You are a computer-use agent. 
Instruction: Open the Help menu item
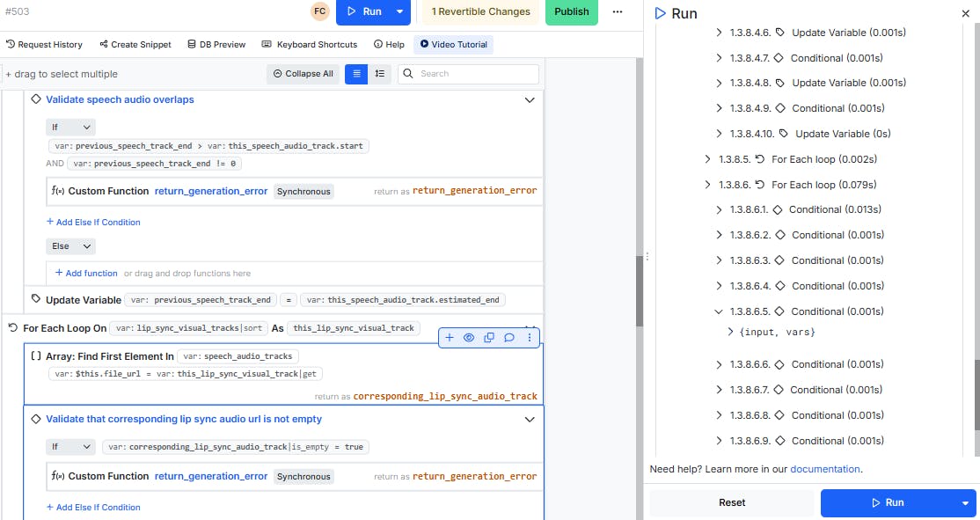tap(389, 44)
